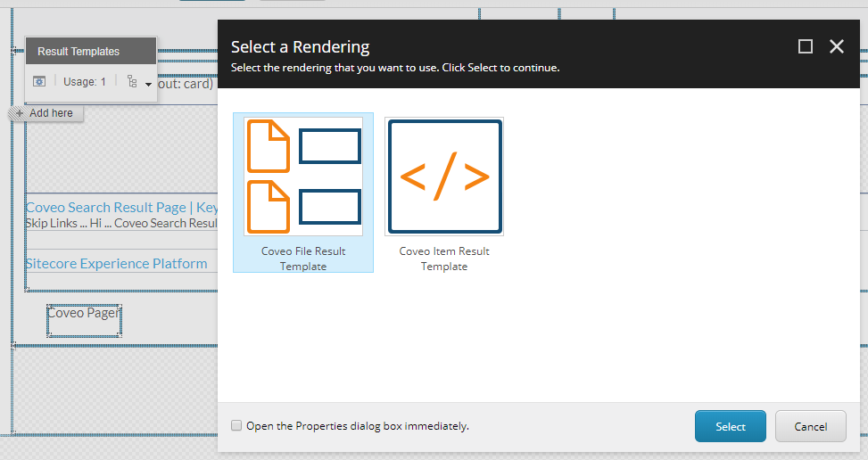The image size is (868, 460).
Task: Click the Result Templates header label
Action: pyautogui.click(x=79, y=52)
